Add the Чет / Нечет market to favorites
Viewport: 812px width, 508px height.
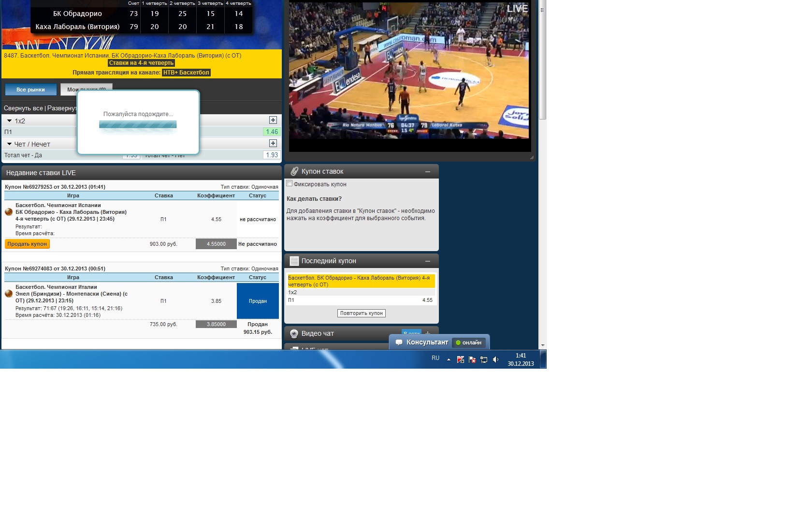tap(273, 143)
